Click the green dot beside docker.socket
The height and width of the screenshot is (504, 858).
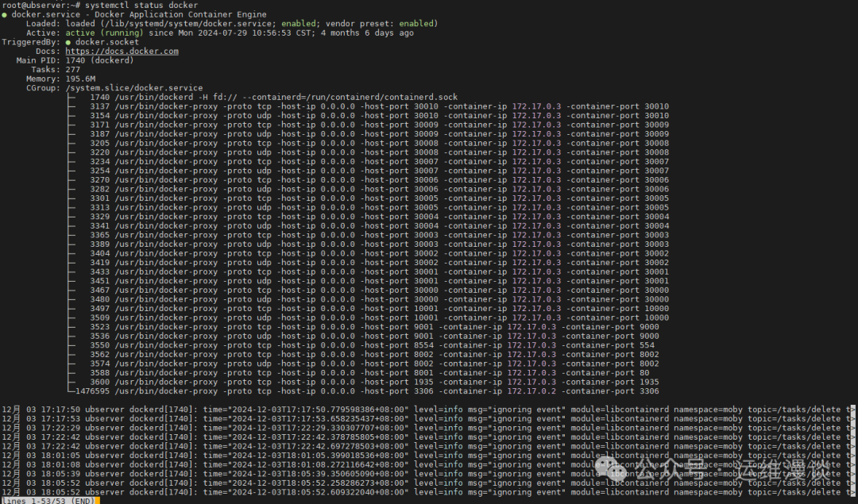point(68,42)
